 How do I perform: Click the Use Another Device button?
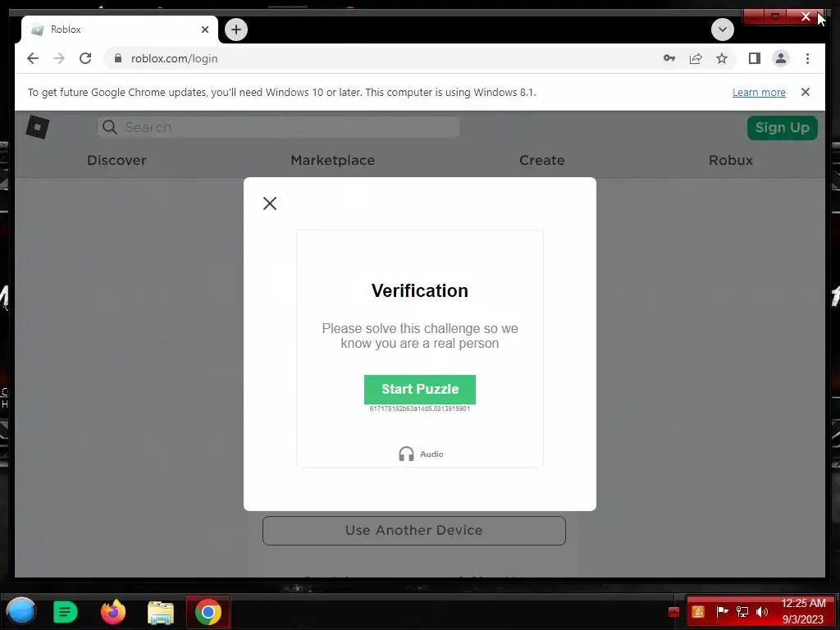click(x=413, y=531)
